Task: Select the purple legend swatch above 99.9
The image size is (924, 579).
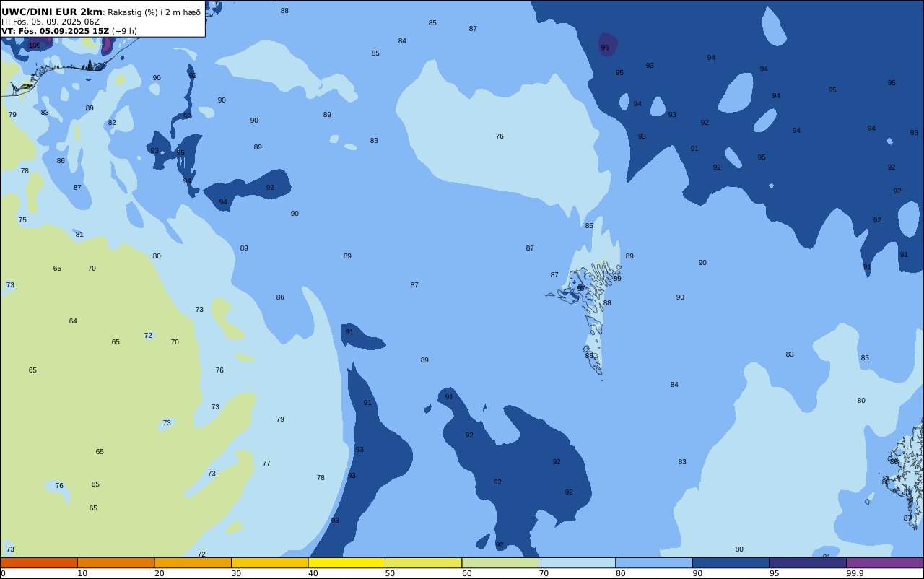Action: (884, 562)
